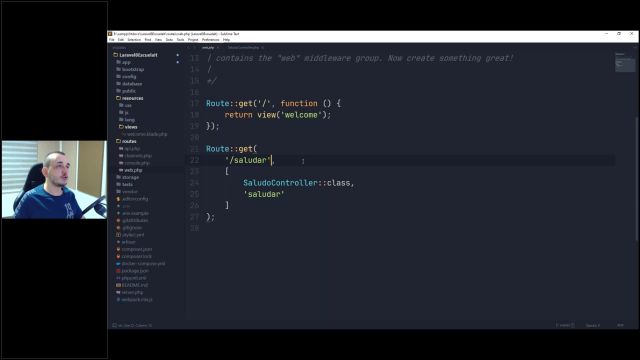This screenshot has width=640, height=360.
Task: Open the Tools menu
Action: tap(180, 40)
